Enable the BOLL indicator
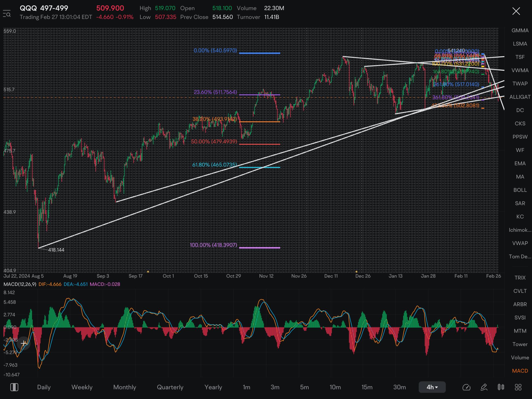 520,190
